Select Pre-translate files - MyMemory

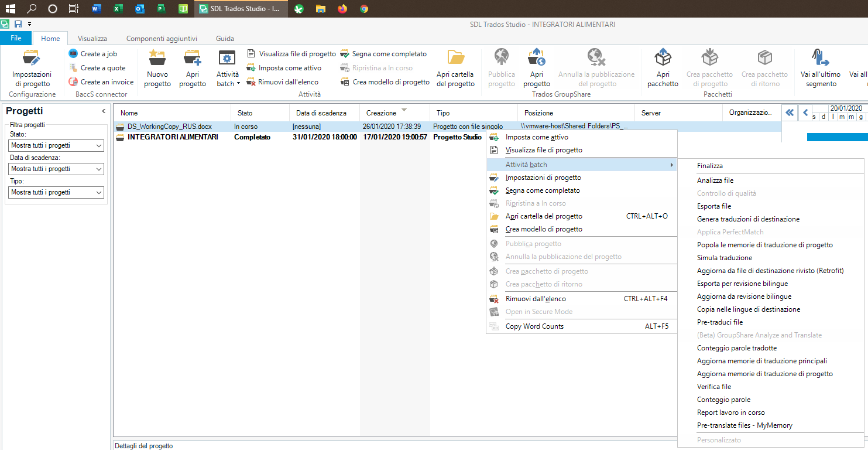[770, 425]
